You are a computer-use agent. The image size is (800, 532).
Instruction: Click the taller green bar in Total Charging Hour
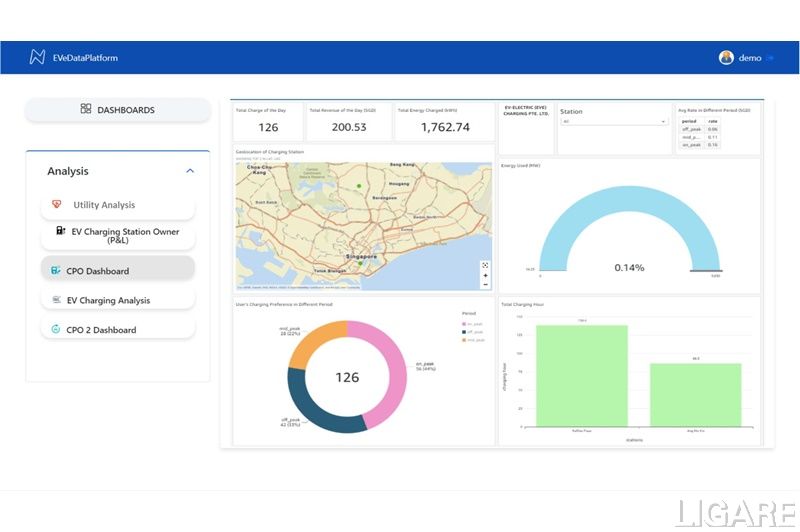click(581, 375)
